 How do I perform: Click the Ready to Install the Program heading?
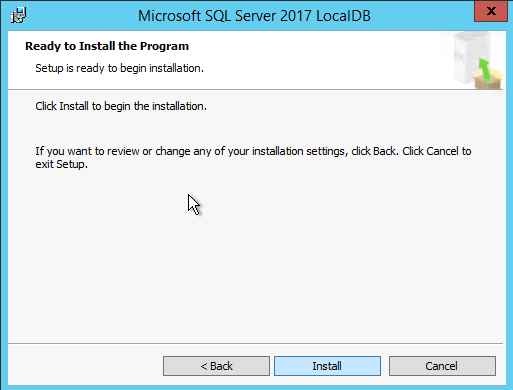point(107,46)
